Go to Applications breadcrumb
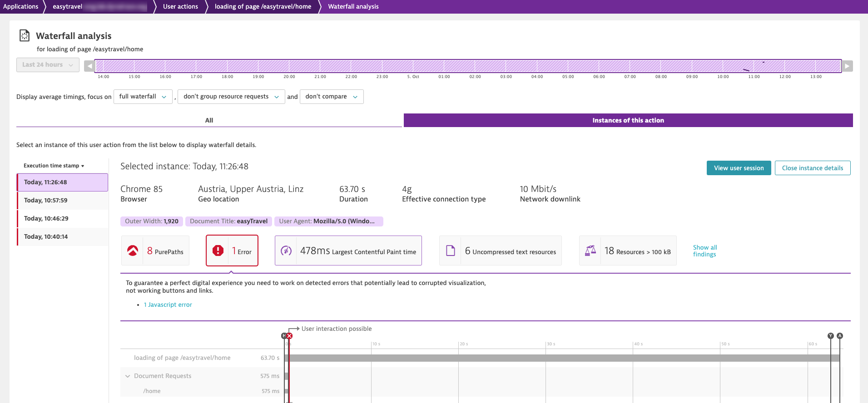Viewport: 868px width, 403px height. pyautogui.click(x=21, y=6)
